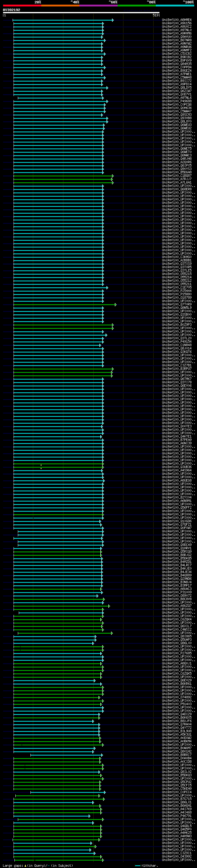Open hit UniRef100_B3RPU7

click(x=177, y=369)
